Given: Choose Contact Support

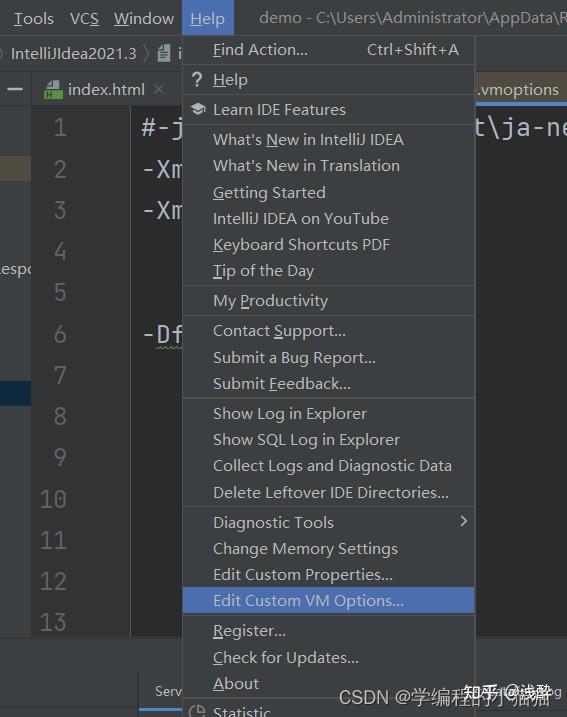Looking at the screenshot, I should tap(328, 331).
